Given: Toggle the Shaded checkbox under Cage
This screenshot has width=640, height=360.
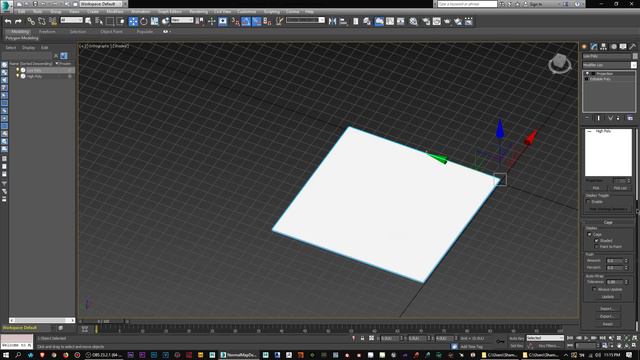Looking at the screenshot, I should [x=596, y=240].
